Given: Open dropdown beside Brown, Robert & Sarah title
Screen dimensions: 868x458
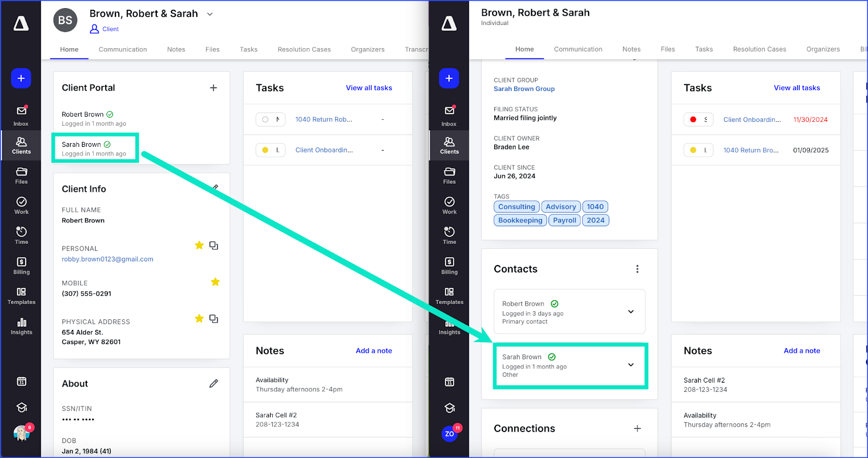Looking at the screenshot, I should pyautogui.click(x=210, y=14).
